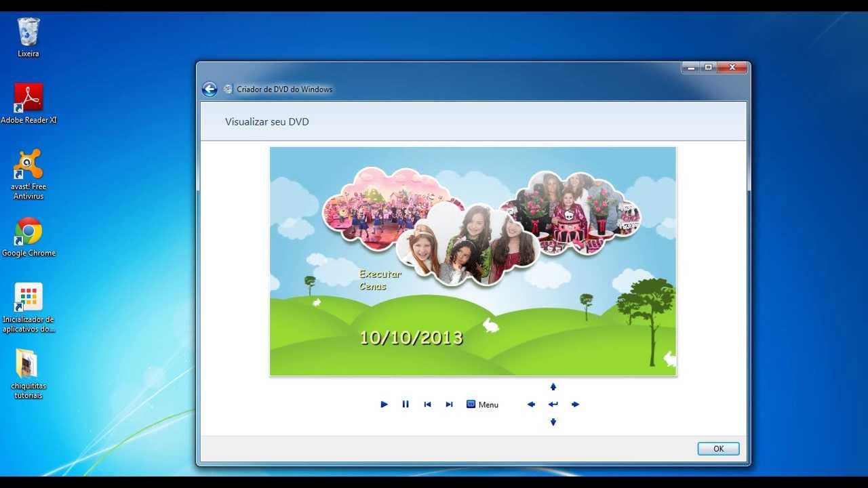This screenshot has width=868, height=488.
Task: Click the Enter selection arrow button
Action: [553, 405]
